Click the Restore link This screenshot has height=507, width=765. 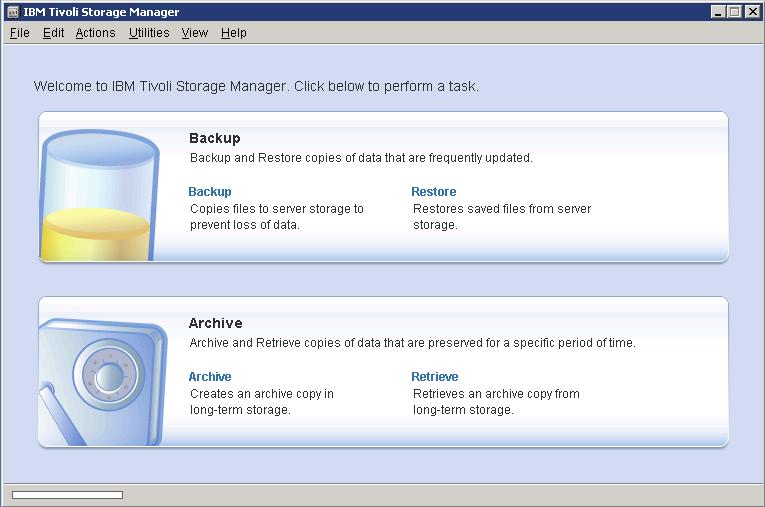(x=434, y=192)
